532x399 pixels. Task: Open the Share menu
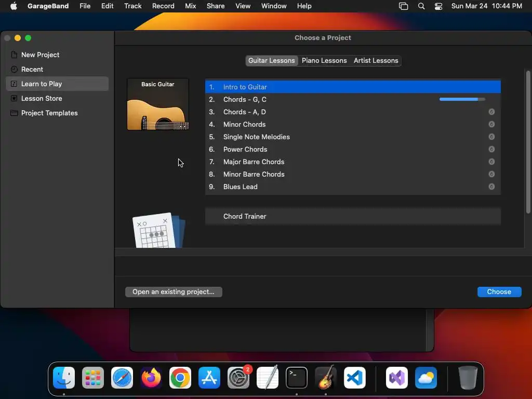click(x=216, y=6)
